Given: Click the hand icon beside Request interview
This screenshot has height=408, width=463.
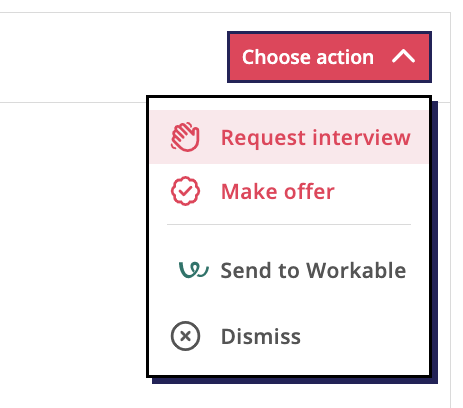Looking at the screenshot, I should (185, 137).
